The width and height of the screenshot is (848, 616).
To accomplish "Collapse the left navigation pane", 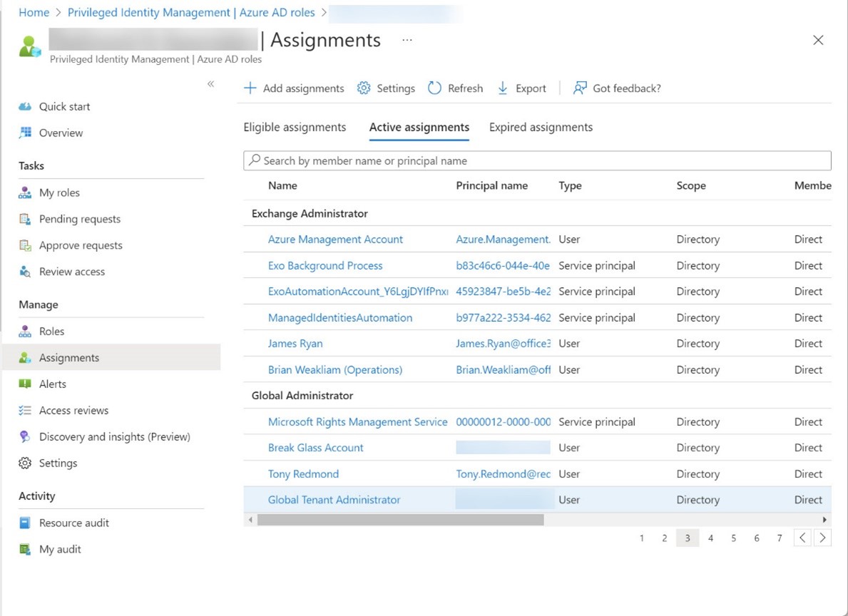I will pyautogui.click(x=210, y=84).
